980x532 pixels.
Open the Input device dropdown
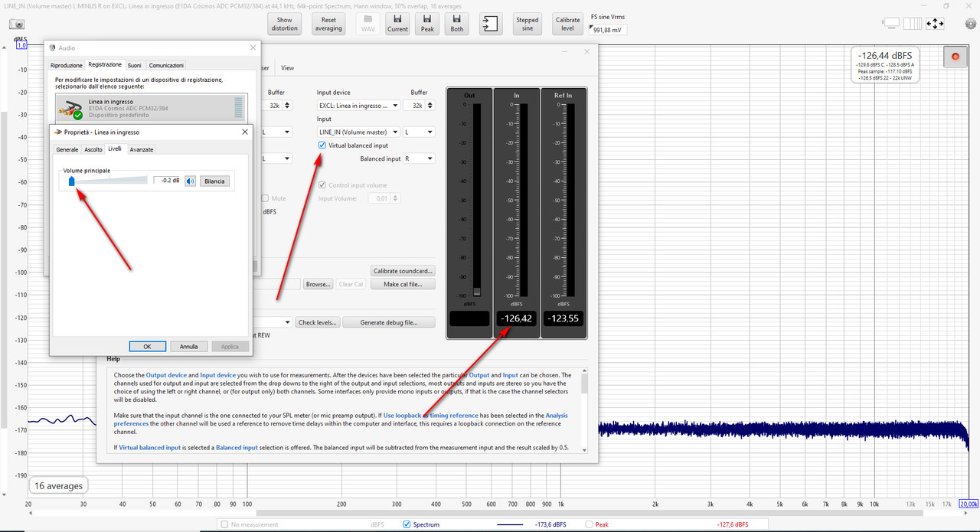pos(358,106)
